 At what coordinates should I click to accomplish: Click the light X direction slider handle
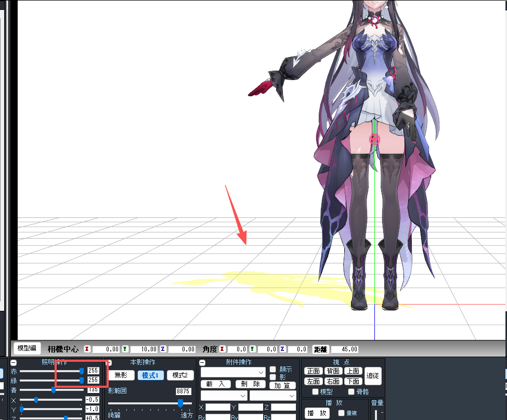click(x=36, y=400)
